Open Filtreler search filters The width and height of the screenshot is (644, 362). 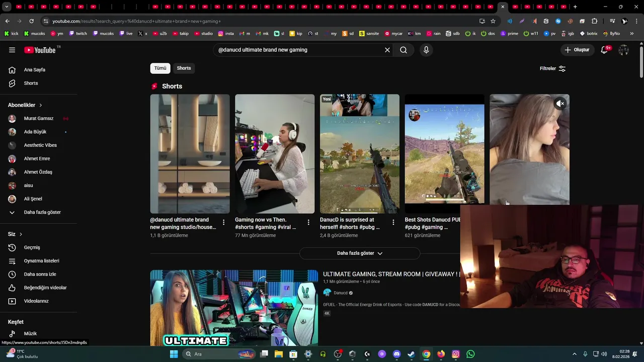[x=552, y=68]
